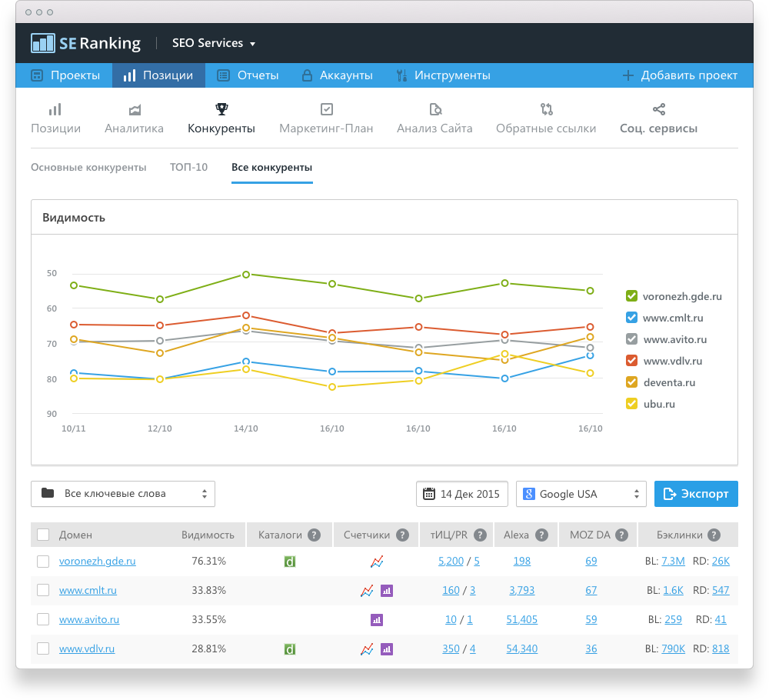This screenshot has height=700, width=769.
Task: Select the Все конкуренты subtab
Action: click(x=271, y=167)
